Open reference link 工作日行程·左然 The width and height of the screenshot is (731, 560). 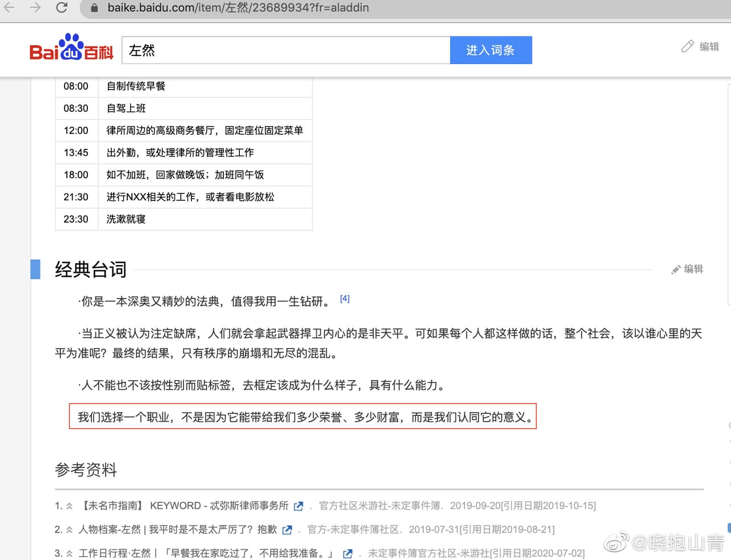coord(208,554)
